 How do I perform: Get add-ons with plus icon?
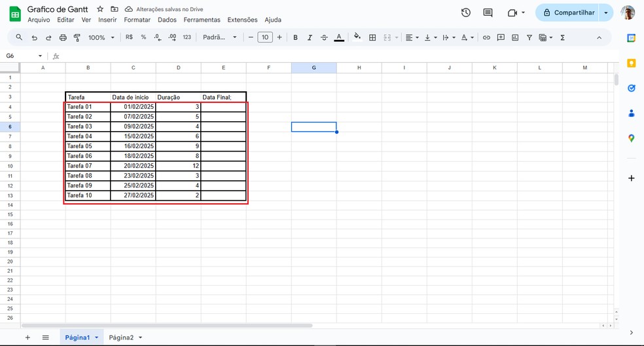632,178
